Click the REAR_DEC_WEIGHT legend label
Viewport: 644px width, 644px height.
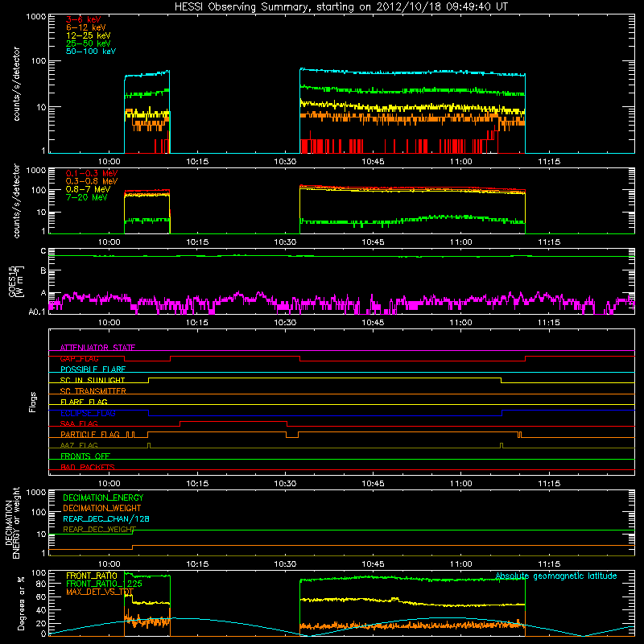click(99, 530)
